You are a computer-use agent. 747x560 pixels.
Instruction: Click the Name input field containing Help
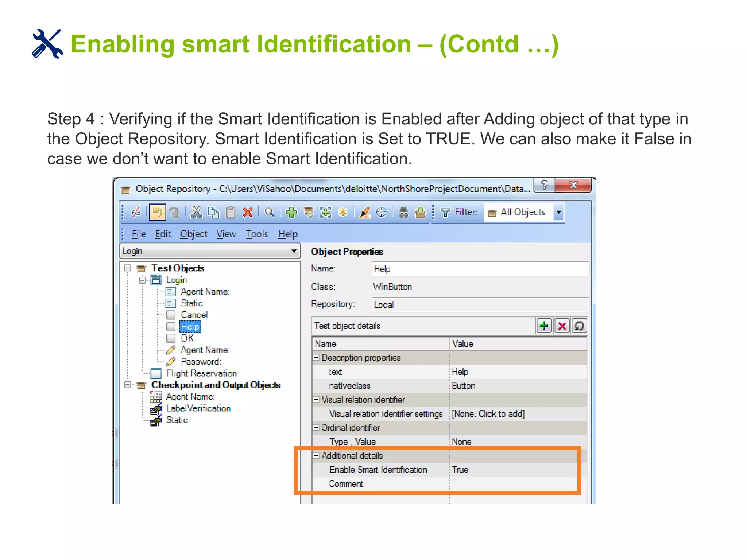point(480,269)
